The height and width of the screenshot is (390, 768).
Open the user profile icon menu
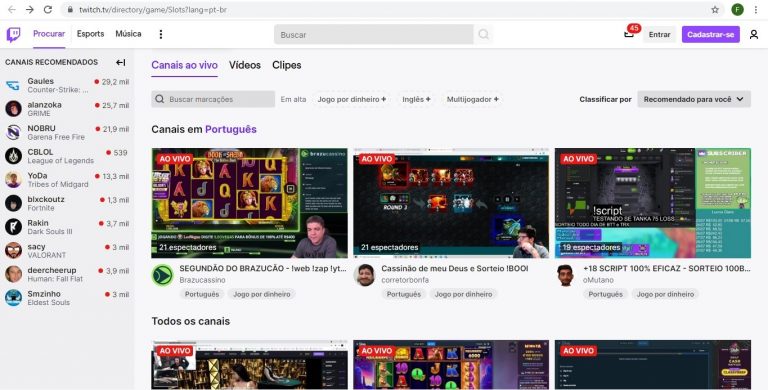coord(754,34)
